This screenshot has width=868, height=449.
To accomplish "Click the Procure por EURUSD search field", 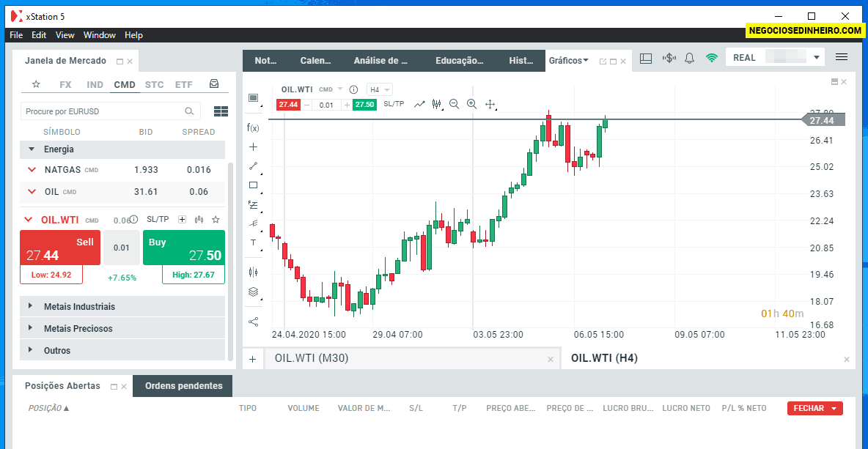I will [x=110, y=111].
